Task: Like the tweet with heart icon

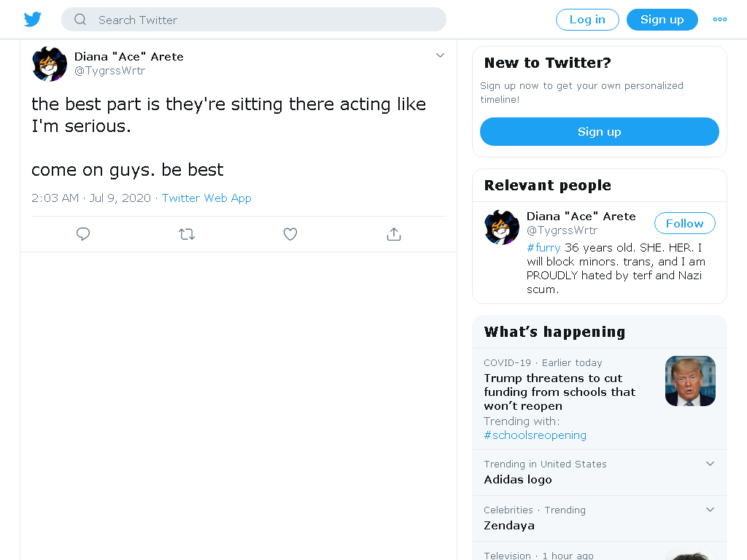Action: coord(290,234)
